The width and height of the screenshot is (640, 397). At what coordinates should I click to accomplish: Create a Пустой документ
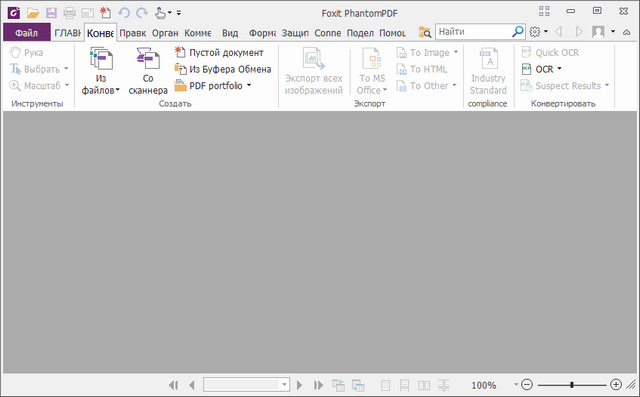pyautogui.click(x=219, y=52)
